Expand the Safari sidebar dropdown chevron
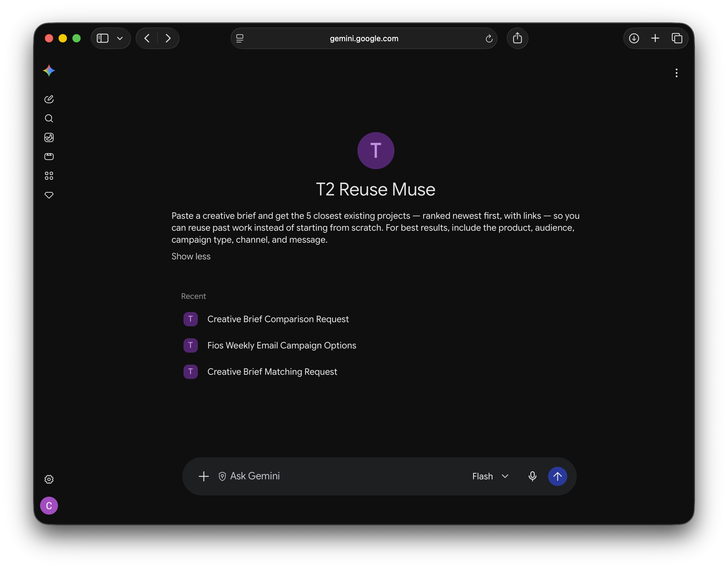The image size is (728, 569). pyautogui.click(x=120, y=38)
